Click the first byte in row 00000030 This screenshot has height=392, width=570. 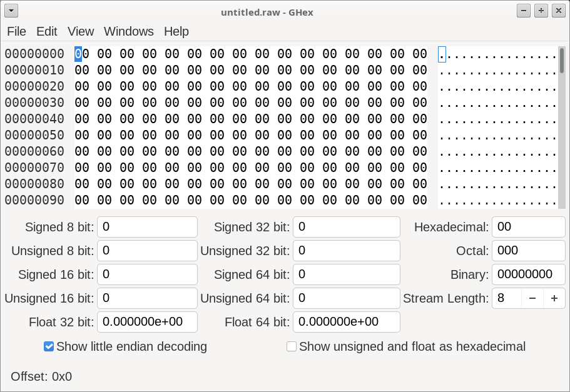coord(82,103)
